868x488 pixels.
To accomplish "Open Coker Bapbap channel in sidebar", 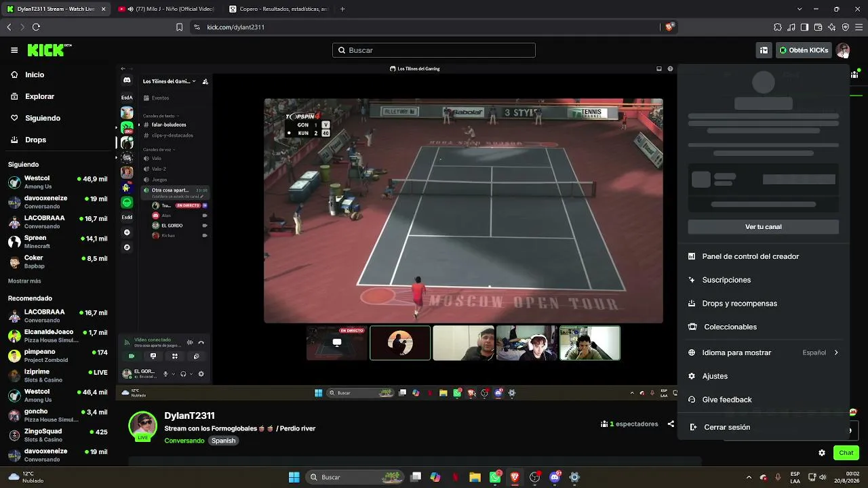I will point(58,262).
